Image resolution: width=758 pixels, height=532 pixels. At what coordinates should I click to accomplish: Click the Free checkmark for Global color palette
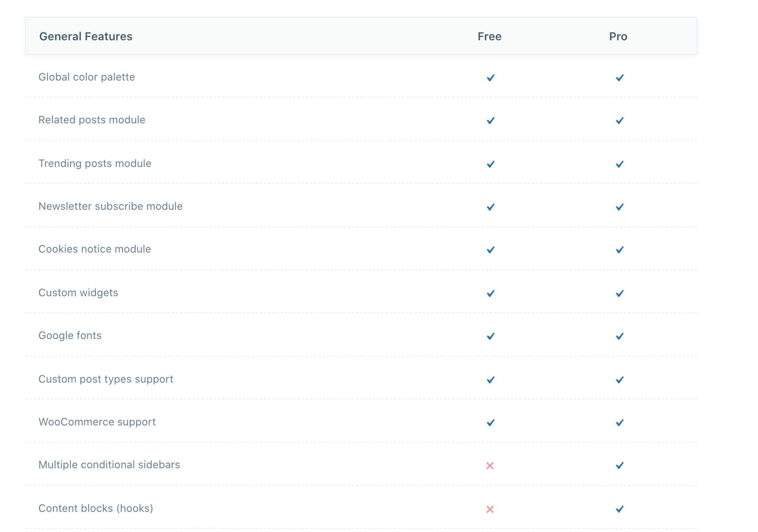coord(490,78)
